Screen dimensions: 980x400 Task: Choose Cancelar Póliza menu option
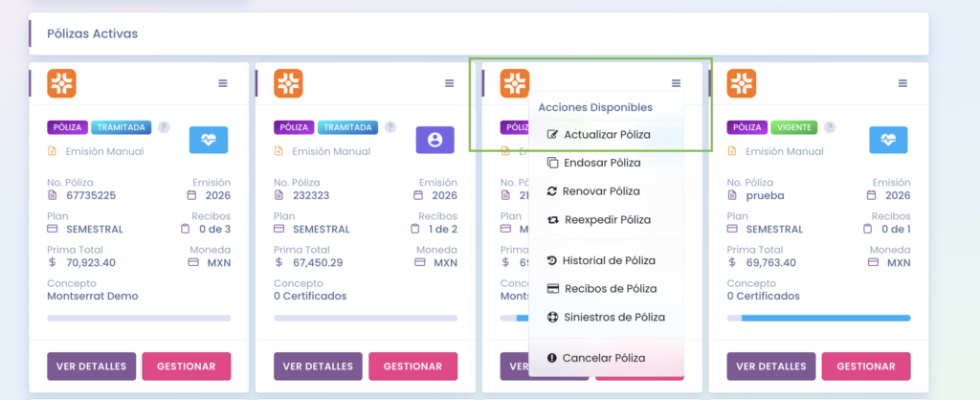606,358
